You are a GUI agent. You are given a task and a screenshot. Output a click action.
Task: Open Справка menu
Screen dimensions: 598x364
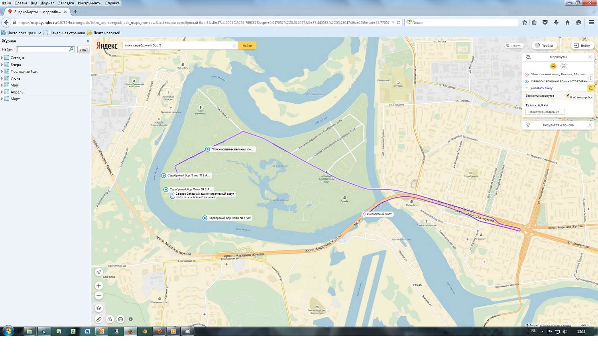coord(112,3)
